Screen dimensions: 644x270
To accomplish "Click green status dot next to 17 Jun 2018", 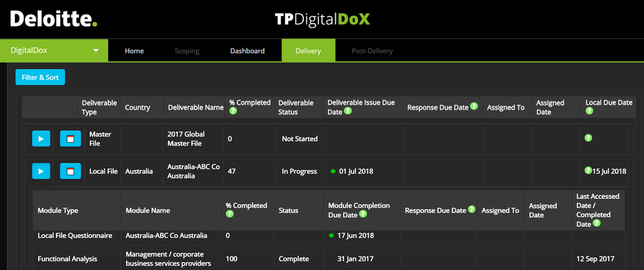I will (331, 235).
